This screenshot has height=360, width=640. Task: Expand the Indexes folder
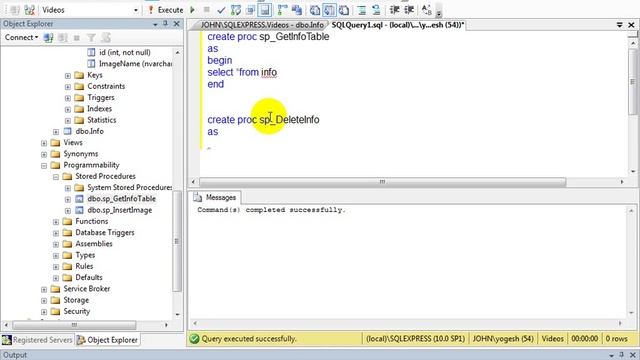pos(68,109)
